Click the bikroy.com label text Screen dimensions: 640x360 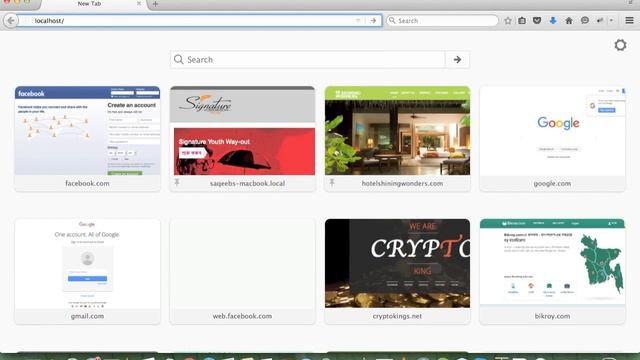point(553,316)
